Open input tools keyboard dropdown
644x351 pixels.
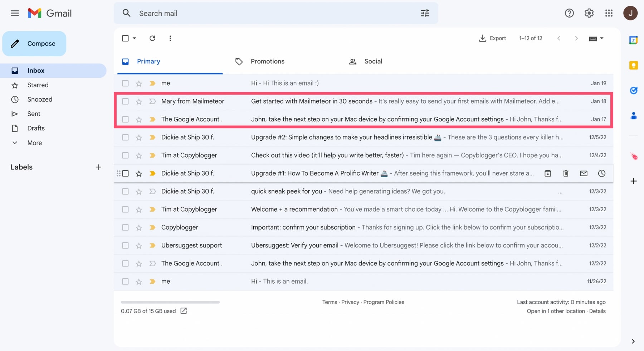click(x=596, y=38)
